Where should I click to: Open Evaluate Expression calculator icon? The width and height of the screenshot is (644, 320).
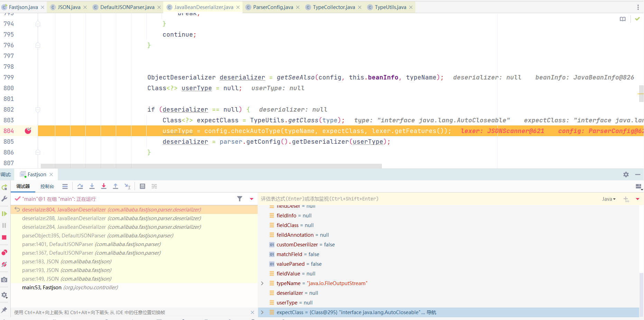pos(142,186)
